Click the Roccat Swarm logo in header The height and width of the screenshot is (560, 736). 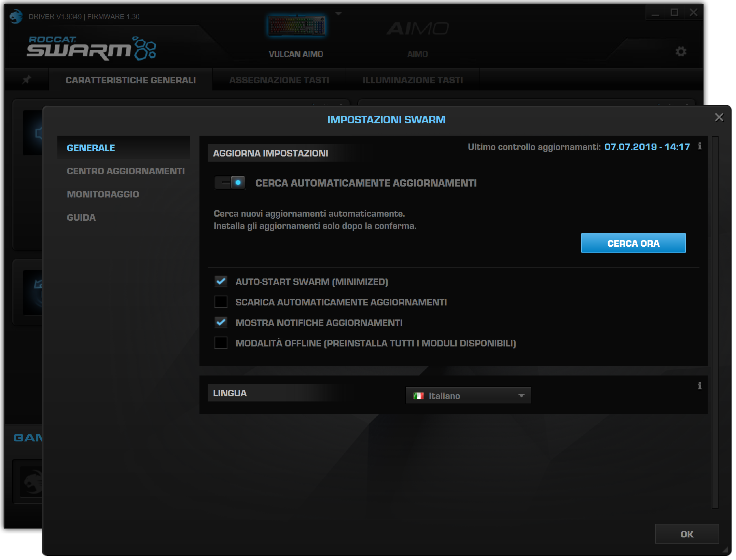[x=92, y=48]
